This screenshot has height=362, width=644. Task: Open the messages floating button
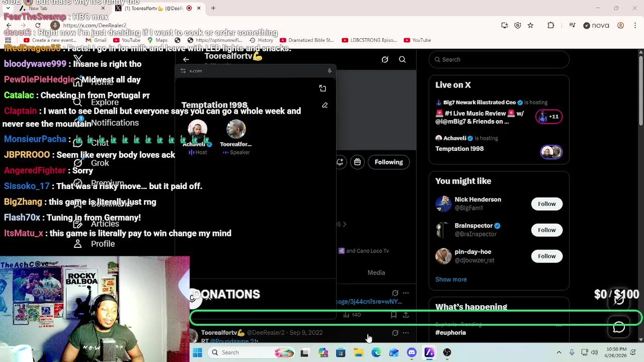pos(619,327)
